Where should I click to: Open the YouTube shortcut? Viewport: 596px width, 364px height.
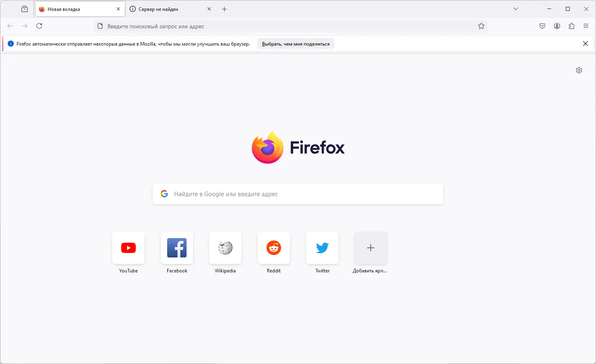tap(128, 248)
